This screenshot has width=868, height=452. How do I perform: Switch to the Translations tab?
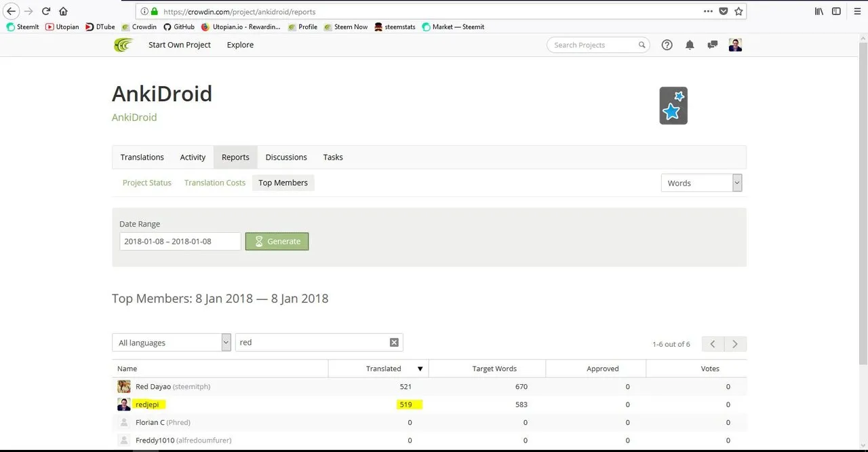142,157
